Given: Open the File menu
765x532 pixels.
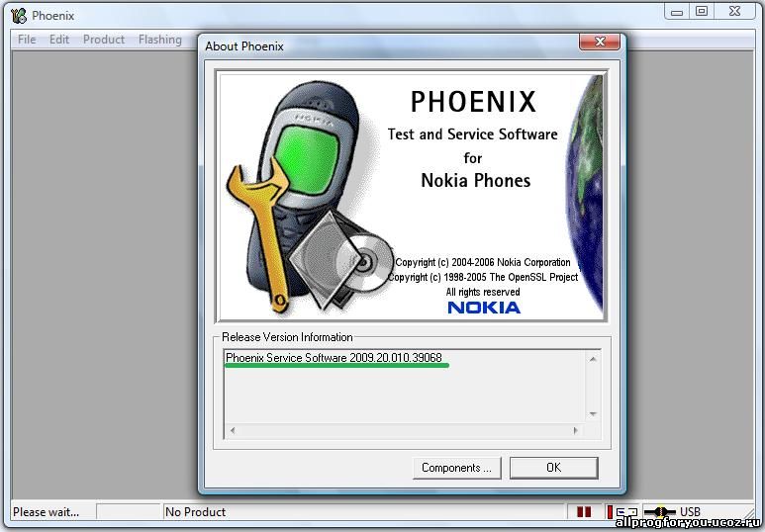Looking at the screenshot, I should [27, 40].
